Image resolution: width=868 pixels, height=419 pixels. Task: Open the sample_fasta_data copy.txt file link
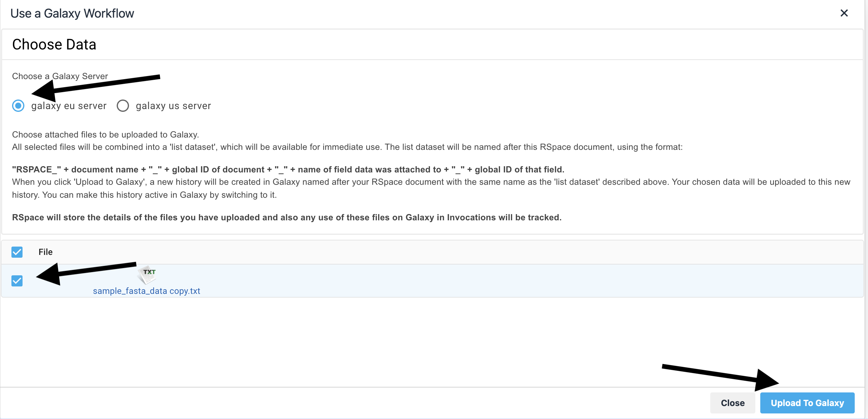146,291
